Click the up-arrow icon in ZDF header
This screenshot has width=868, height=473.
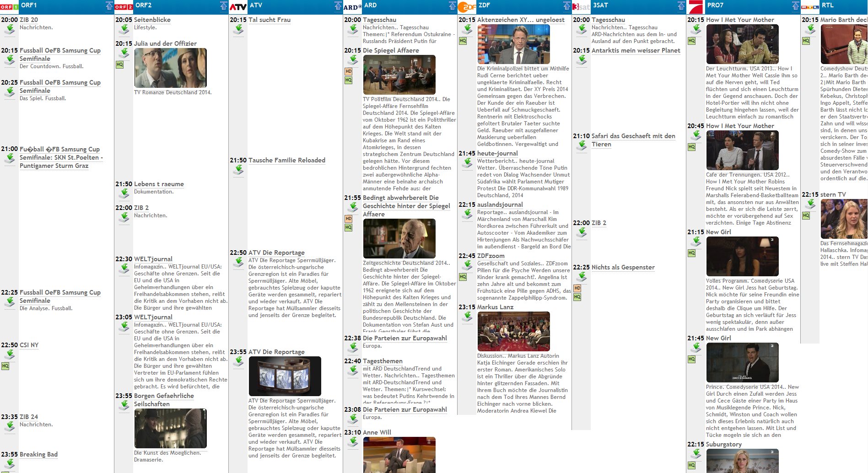[566, 5]
